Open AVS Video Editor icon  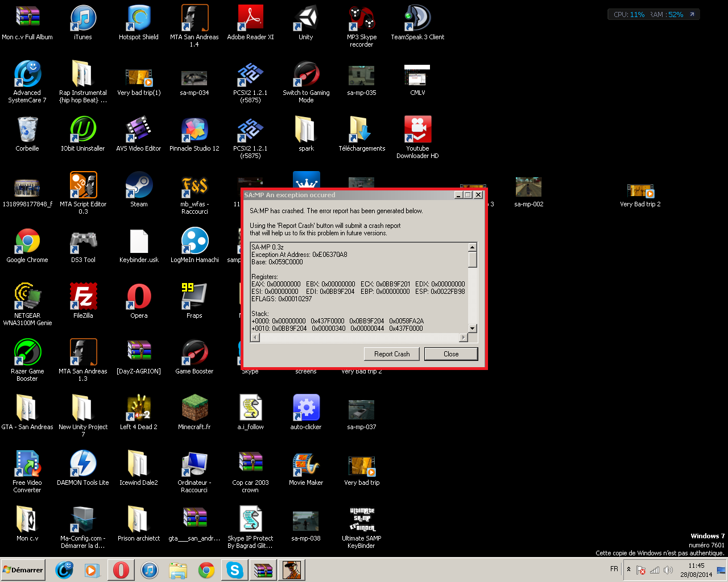(x=139, y=134)
